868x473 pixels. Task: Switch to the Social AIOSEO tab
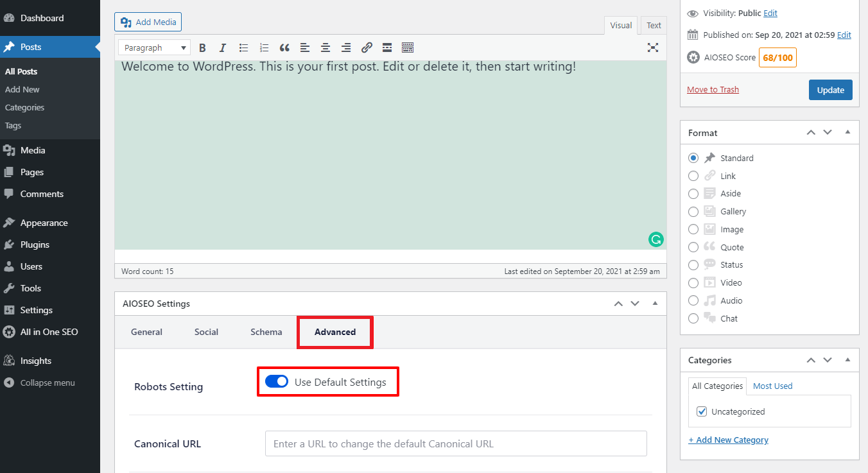pyautogui.click(x=206, y=332)
